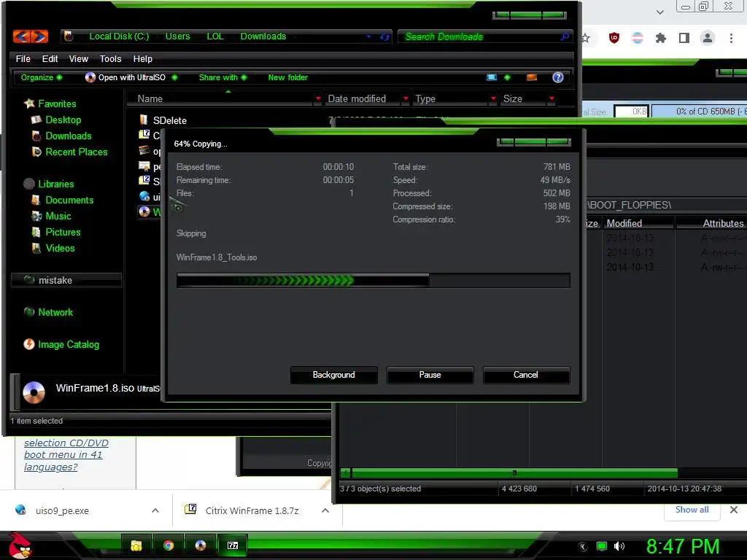Cancel the copying operation
Image resolution: width=747 pixels, height=560 pixels.
point(526,375)
